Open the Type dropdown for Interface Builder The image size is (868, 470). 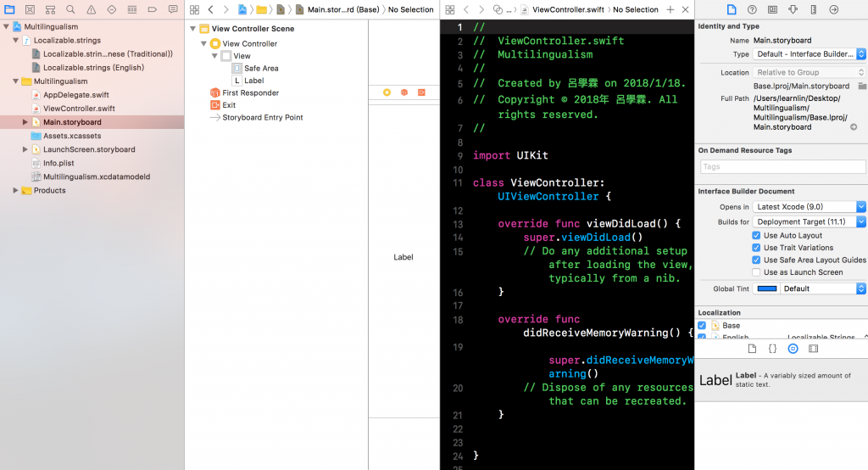pyautogui.click(x=809, y=53)
